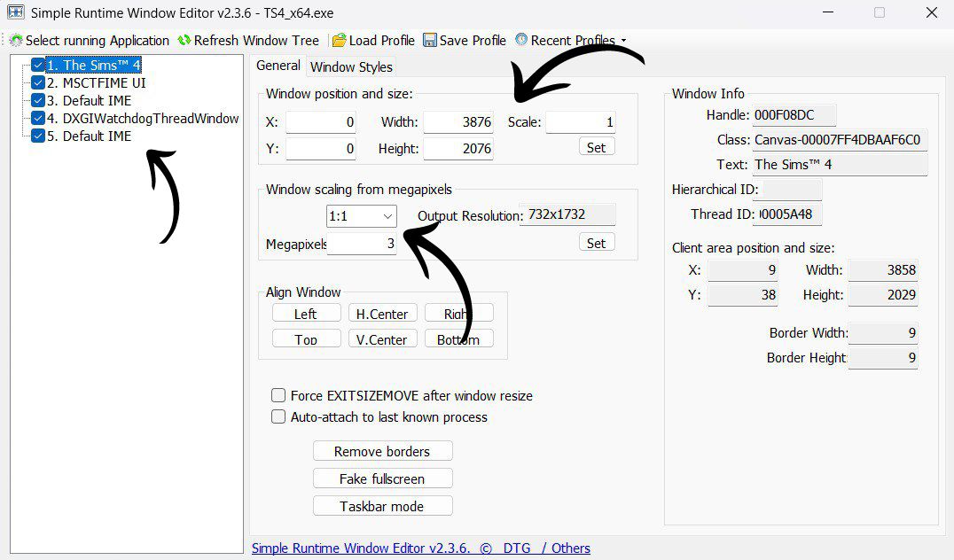
Task: Uncheck the box for 2. MSCTFIME UI
Action: pyautogui.click(x=38, y=82)
